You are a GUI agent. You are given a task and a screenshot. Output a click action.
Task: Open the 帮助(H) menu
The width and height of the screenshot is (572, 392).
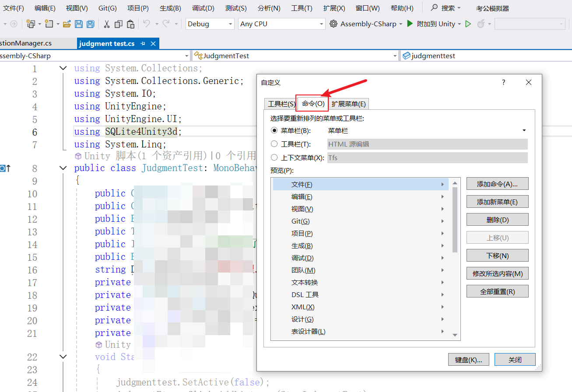[x=402, y=8]
